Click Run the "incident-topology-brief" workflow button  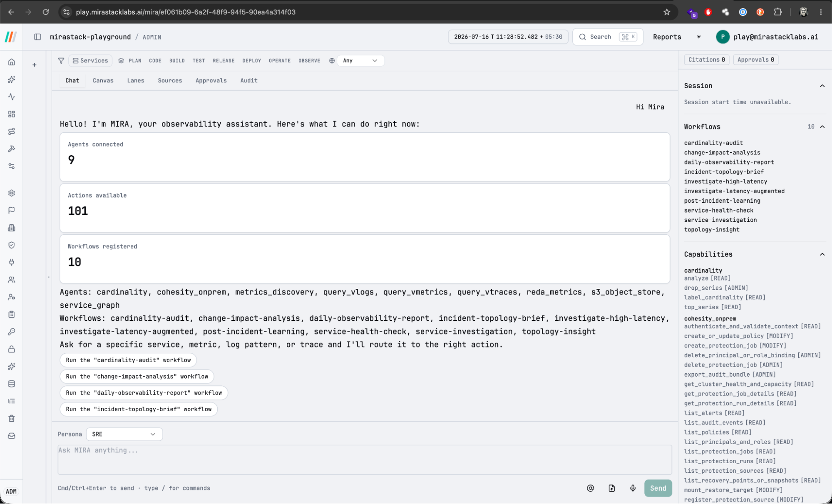pos(139,409)
